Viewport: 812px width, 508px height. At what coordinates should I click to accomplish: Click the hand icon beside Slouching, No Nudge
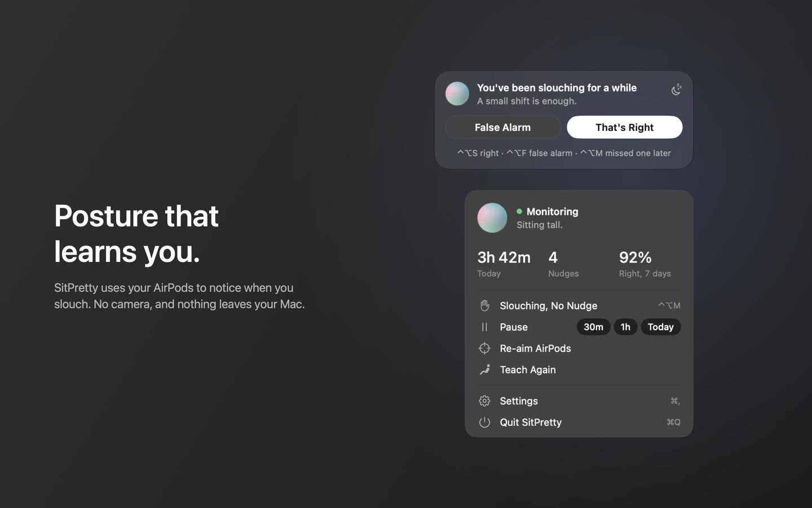(x=484, y=305)
